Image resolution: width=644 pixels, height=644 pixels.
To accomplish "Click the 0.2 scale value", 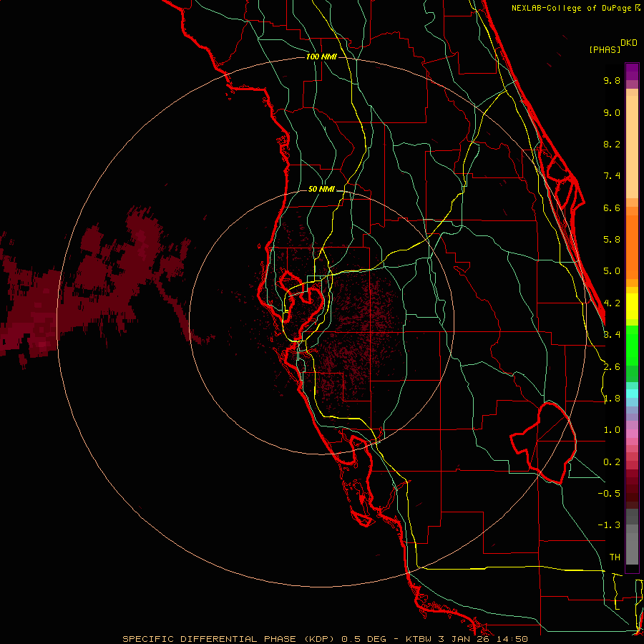I will tap(612, 462).
